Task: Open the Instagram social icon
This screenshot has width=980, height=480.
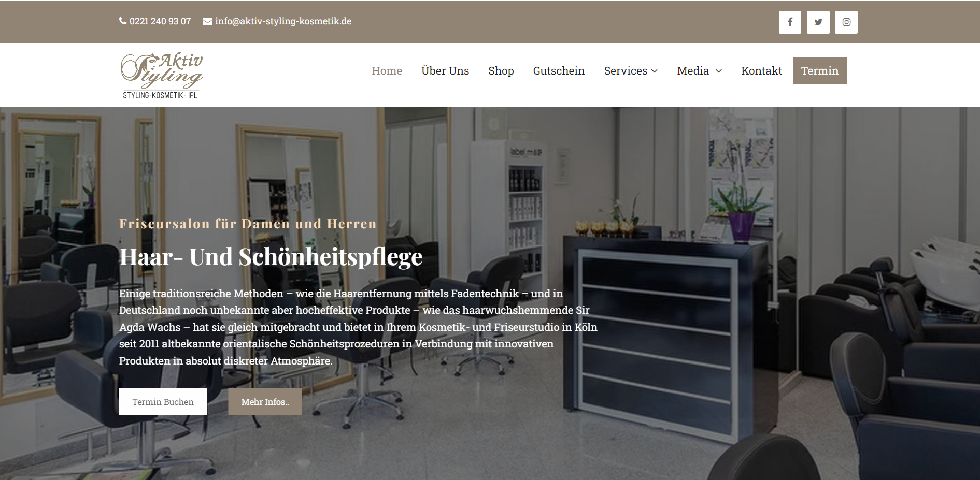Action: 846,22
